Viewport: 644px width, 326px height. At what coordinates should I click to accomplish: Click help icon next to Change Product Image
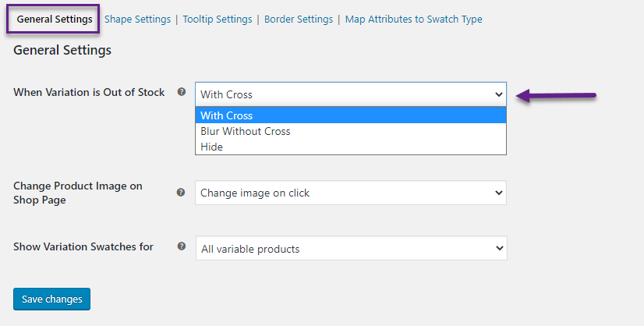[181, 192]
